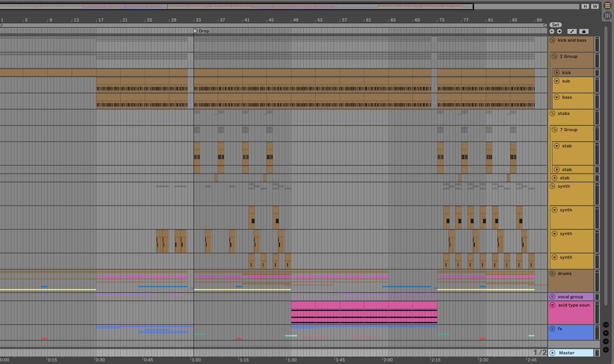Image resolution: width=614 pixels, height=364 pixels.
Task: Click the overview strip at top
Action: (x=245, y=6)
